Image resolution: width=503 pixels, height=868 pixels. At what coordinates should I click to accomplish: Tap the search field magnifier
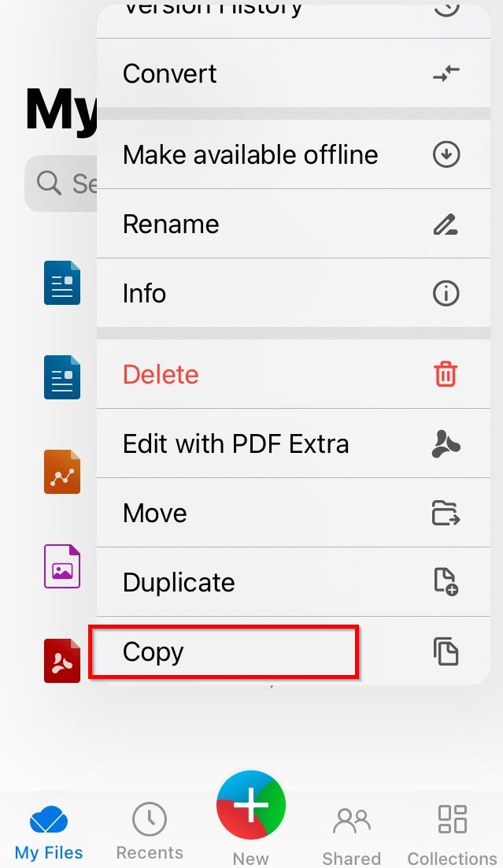(x=49, y=183)
